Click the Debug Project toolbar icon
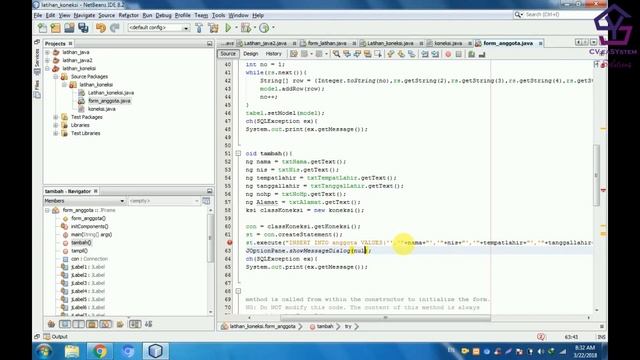This screenshot has width=640, height=360. pyautogui.click(x=246, y=28)
